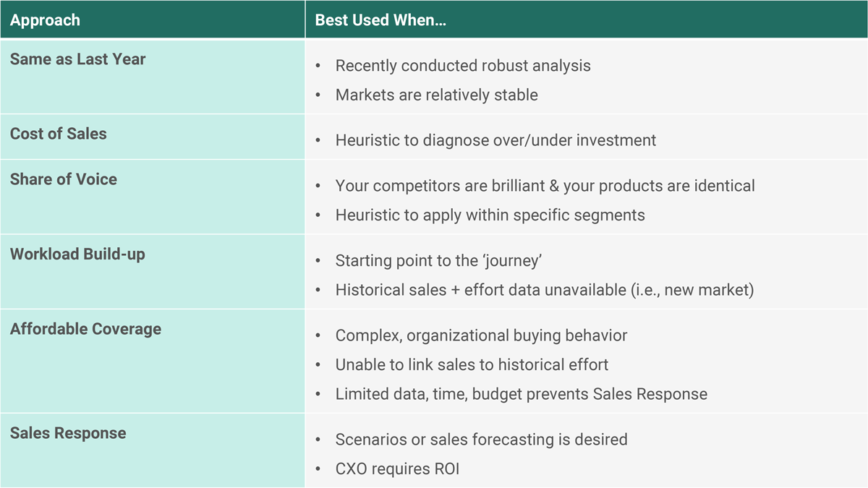Select the Sales Response row label
Image resolution: width=868 pixels, height=488 pixels.
pos(68,433)
